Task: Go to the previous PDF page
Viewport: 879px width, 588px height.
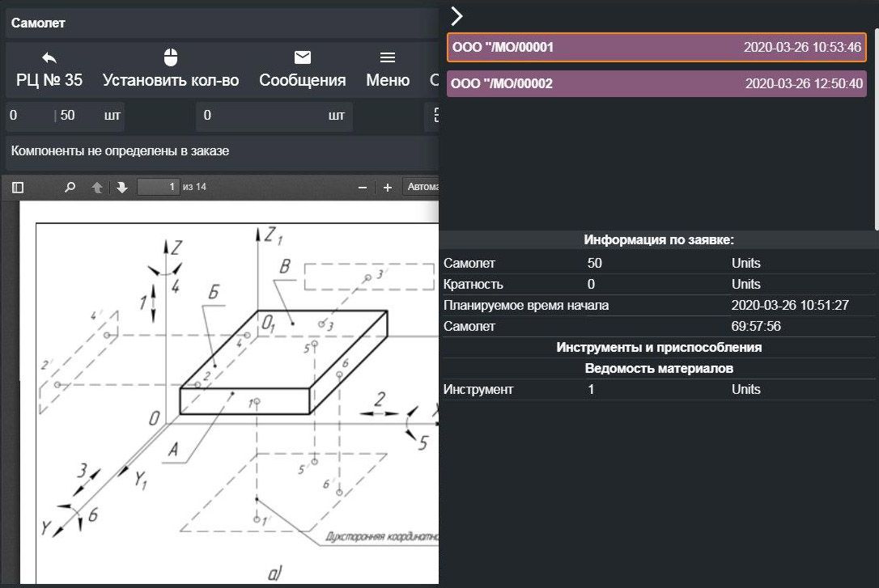Action: tap(97, 188)
